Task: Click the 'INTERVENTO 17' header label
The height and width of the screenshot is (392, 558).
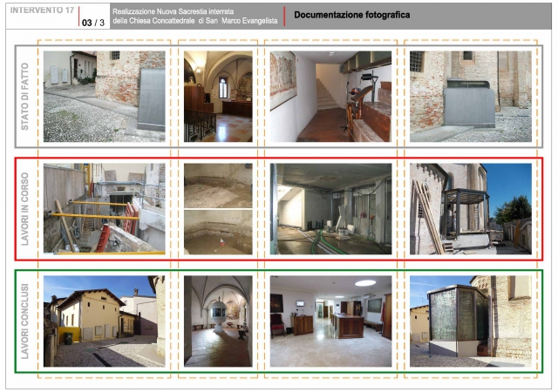Action: pyautogui.click(x=41, y=10)
